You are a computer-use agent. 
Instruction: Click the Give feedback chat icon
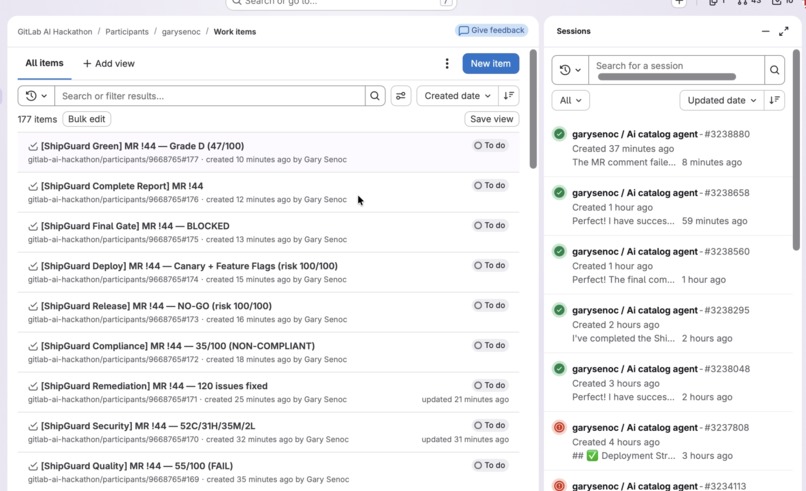[464, 30]
